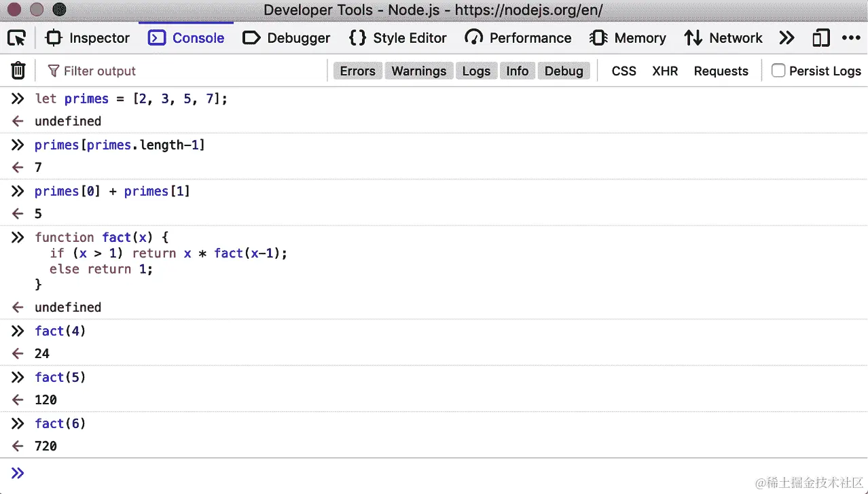Open the three-dot customize menu
The image size is (868, 494).
click(851, 38)
